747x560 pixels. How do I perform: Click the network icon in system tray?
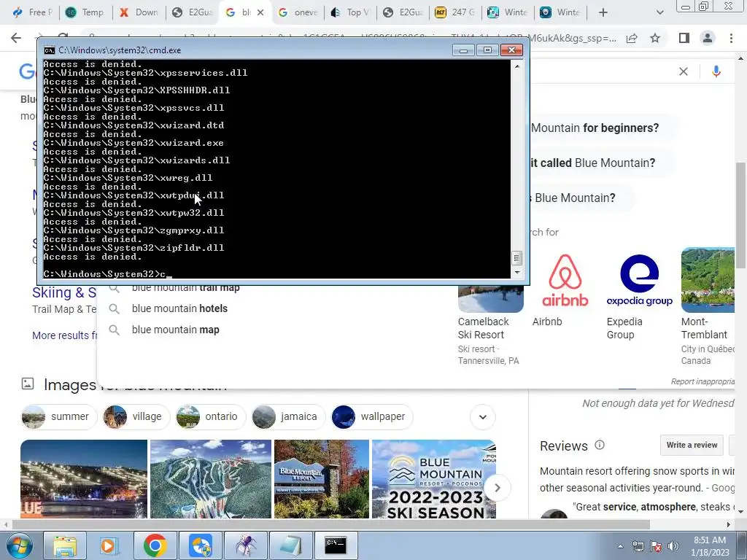(x=638, y=545)
